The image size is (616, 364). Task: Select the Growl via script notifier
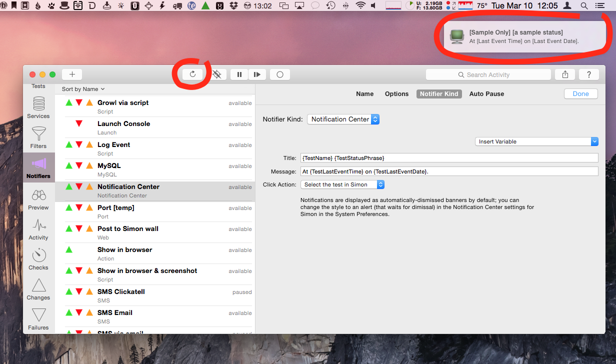(155, 106)
